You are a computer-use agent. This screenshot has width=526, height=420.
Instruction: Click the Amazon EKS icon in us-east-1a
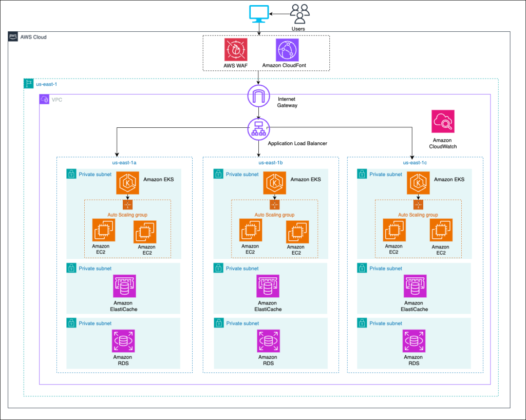click(x=127, y=183)
